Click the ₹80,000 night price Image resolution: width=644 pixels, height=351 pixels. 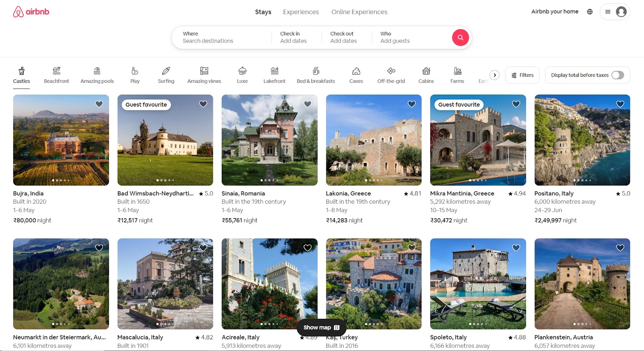(x=32, y=221)
